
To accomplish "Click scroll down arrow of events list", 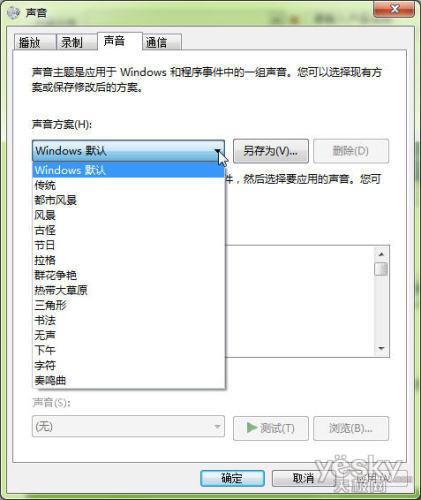I will 381,349.
